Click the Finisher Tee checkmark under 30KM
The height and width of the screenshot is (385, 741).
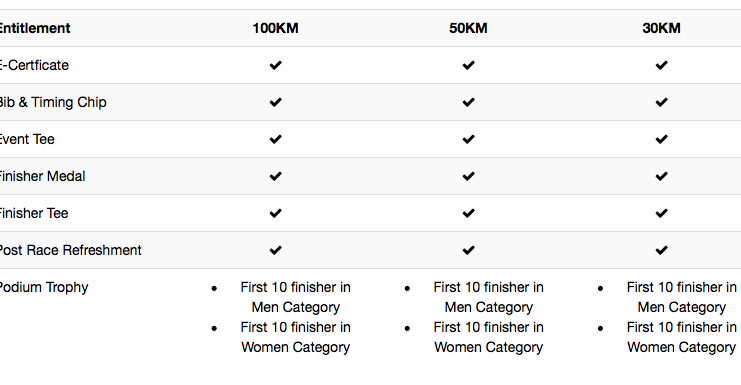click(x=662, y=213)
